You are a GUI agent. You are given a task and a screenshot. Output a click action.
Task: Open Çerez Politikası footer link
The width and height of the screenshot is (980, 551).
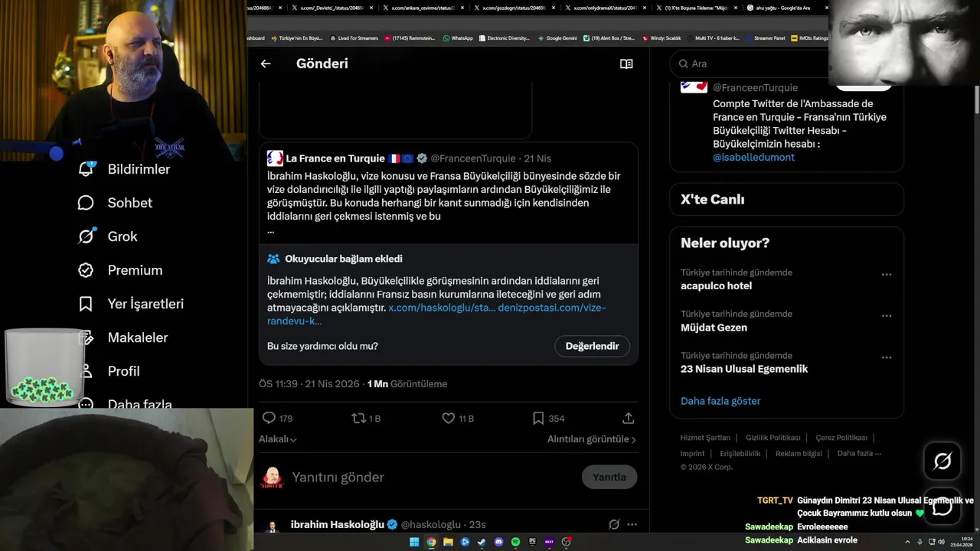pos(841,438)
